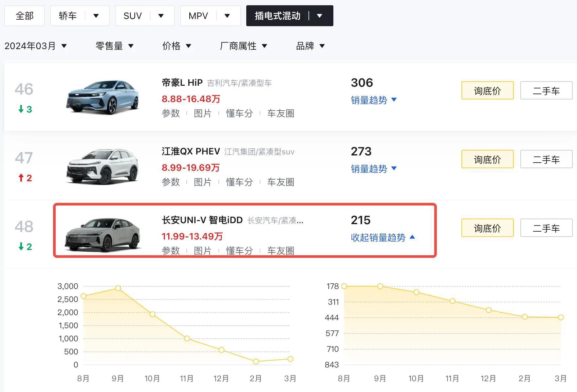Expand 销量趋势 for 江淮QX PHEV

tap(374, 169)
